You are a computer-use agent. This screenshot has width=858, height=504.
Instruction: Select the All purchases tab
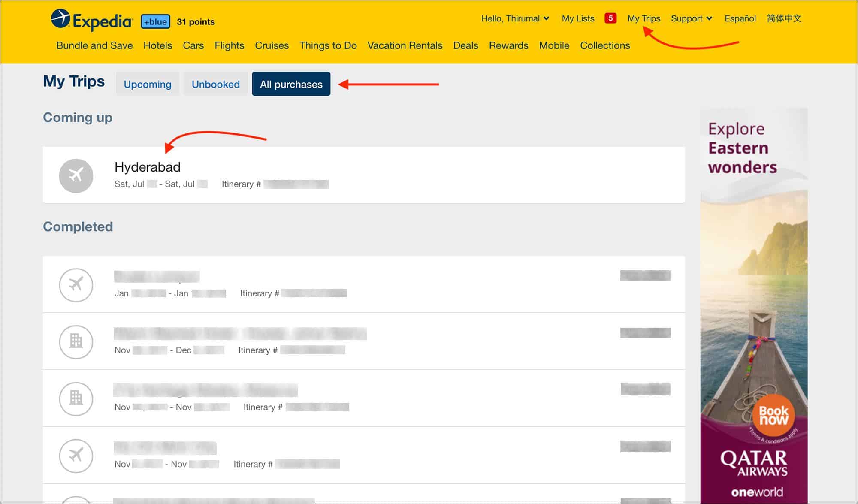coord(291,84)
